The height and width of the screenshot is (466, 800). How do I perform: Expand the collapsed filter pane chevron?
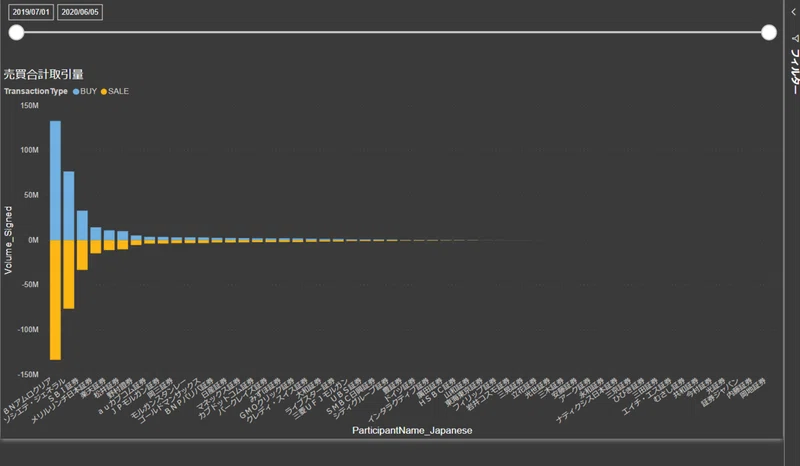793,12
